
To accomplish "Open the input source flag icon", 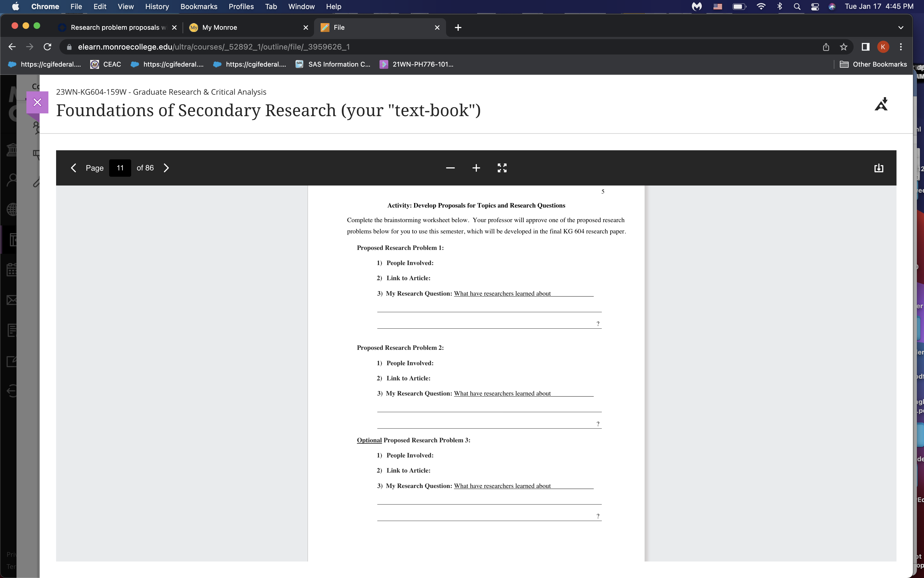I will (718, 7).
